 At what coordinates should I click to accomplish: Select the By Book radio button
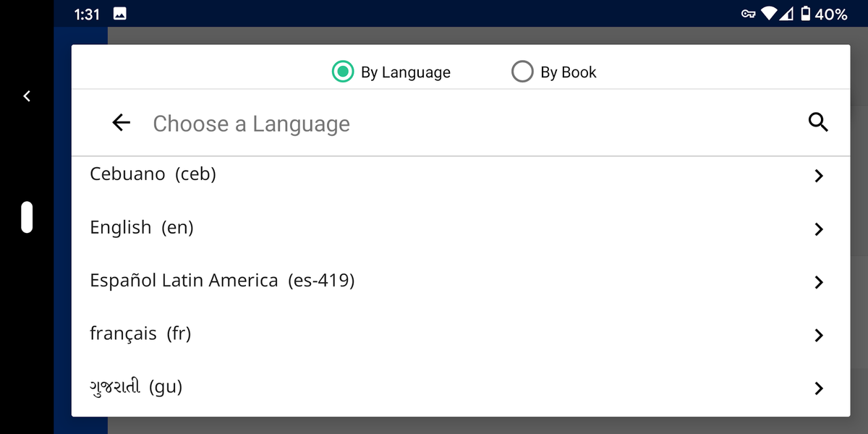pyautogui.click(x=522, y=72)
